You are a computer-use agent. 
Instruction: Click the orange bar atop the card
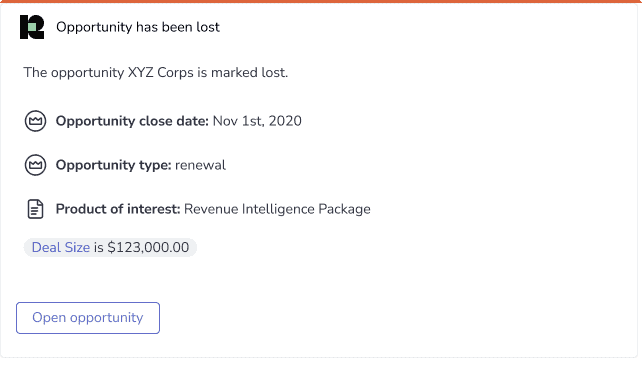pos(321,1)
